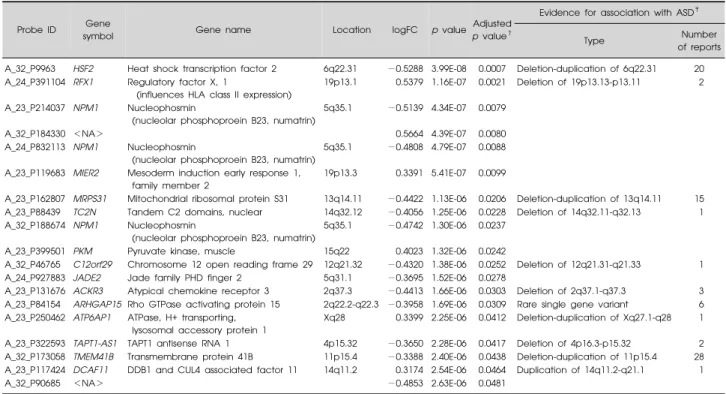Select gene symbol JADE2
The image size is (726, 394).
coord(87,278)
